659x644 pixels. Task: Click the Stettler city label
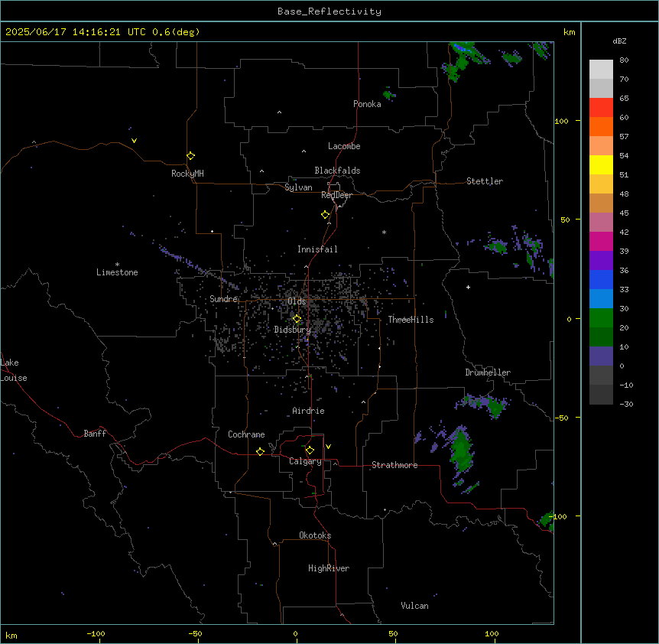coord(485,181)
